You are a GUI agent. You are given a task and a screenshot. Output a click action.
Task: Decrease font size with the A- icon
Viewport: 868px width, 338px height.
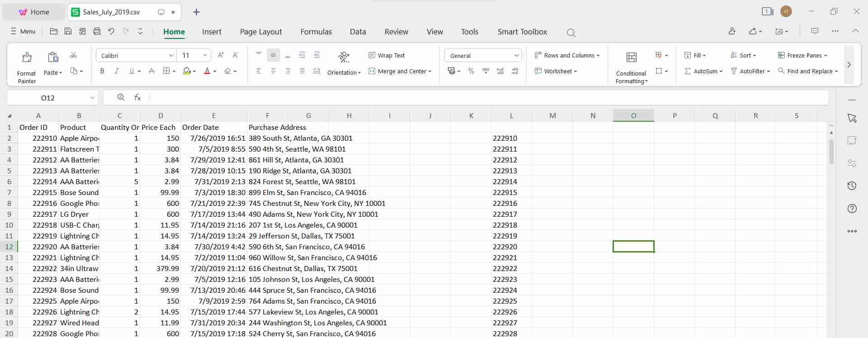[x=235, y=55]
